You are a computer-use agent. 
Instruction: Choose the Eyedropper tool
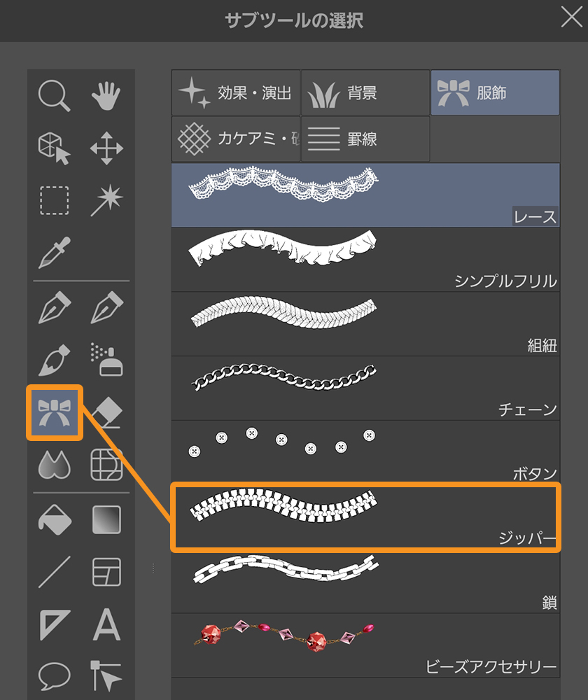coord(54,253)
